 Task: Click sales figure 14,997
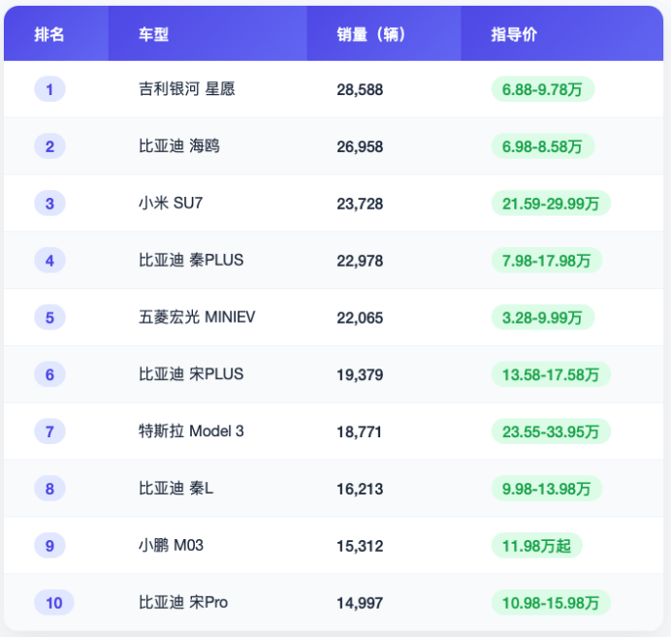pos(360,602)
